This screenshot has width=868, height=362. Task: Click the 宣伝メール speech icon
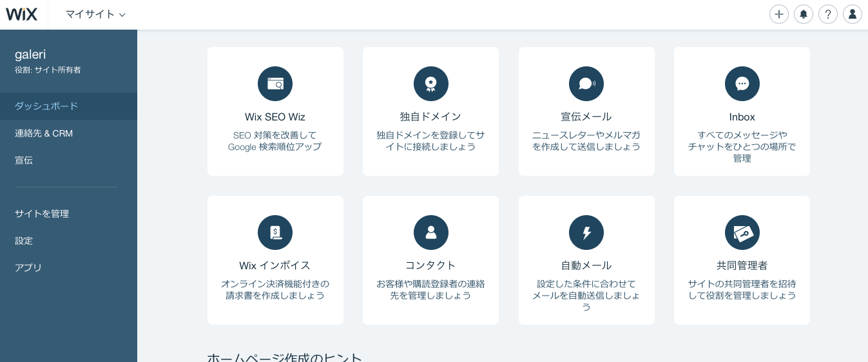(x=586, y=84)
